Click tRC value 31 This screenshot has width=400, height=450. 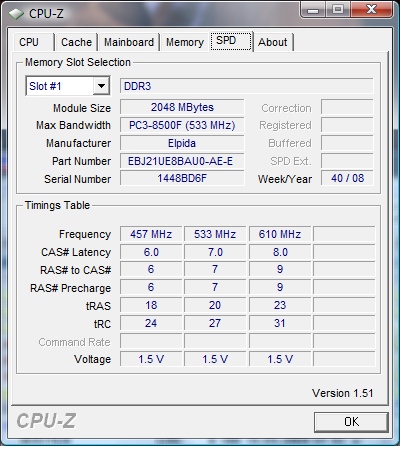pyautogui.click(x=280, y=323)
